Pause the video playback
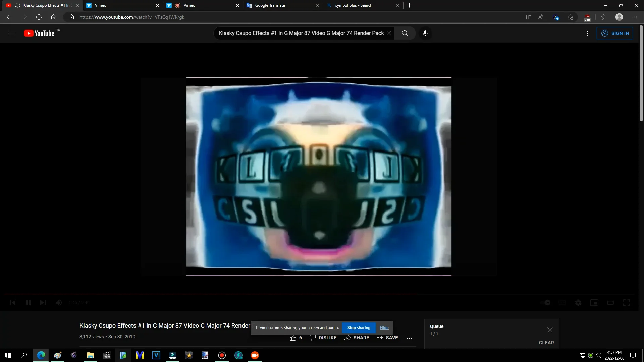The width and height of the screenshot is (644, 362). coord(29,302)
